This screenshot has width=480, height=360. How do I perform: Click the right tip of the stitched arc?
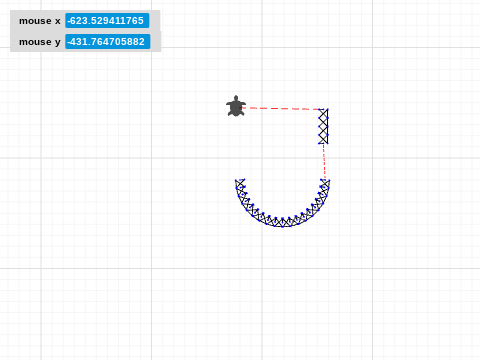325,182
